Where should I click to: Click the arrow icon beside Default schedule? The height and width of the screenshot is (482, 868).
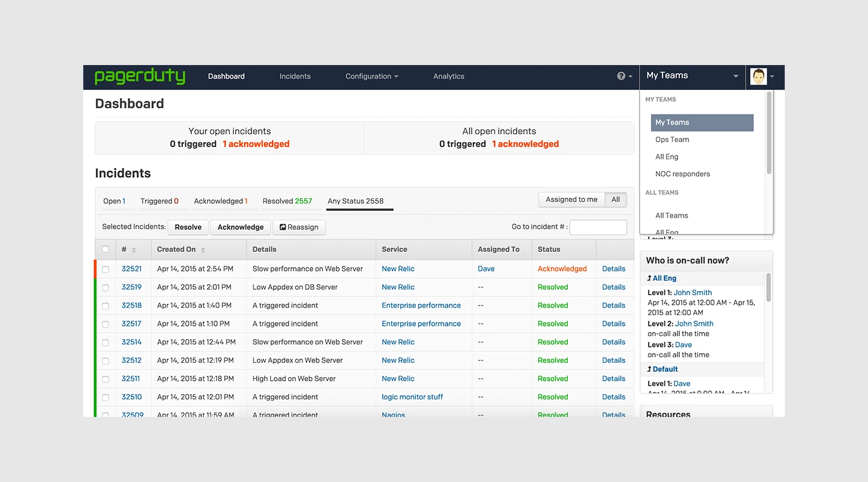click(x=649, y=369)
